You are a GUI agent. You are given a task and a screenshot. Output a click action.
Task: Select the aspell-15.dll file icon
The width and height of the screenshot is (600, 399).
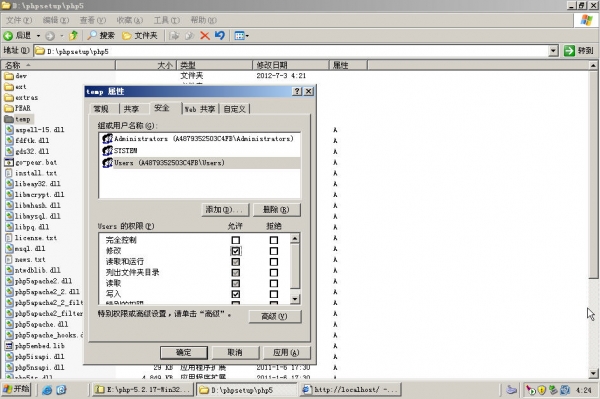pyautogui.click(x=10, y=130)
